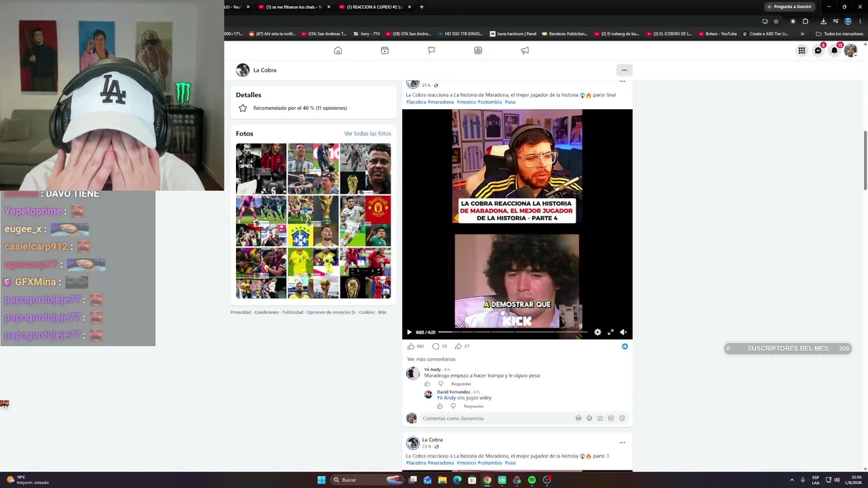This screenshot has width=868, height=488.
Task: Switch to 'REACCION A CUPIDO #2' tab
Action: [x=374, y=7]
